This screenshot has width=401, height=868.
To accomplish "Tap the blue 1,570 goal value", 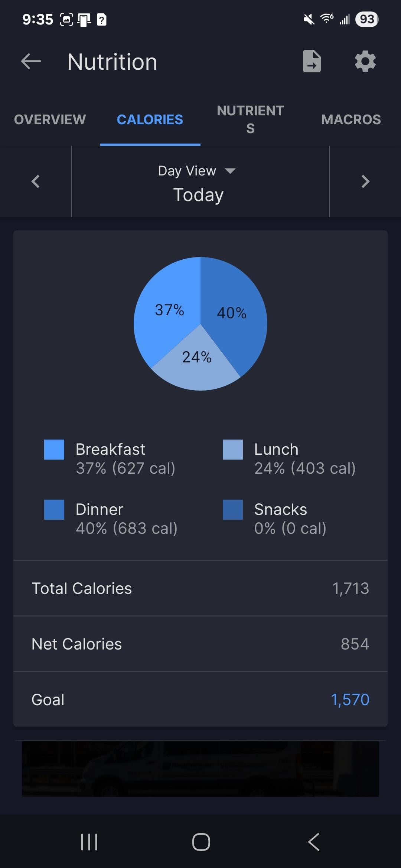I will coord(350,700).
